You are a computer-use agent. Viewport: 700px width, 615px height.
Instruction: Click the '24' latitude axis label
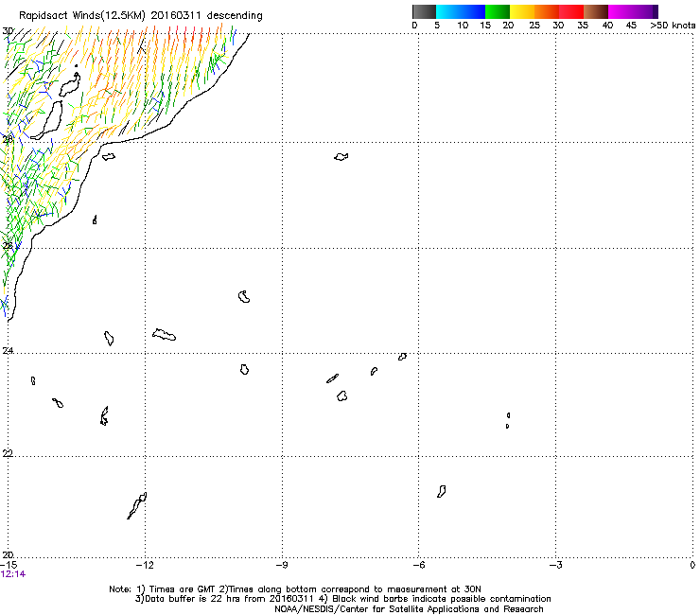(8, 351)
